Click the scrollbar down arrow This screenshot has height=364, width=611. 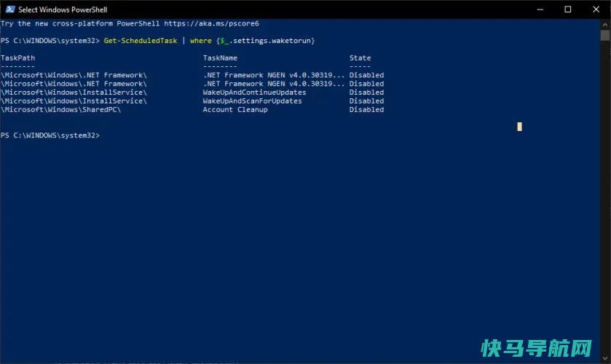click(604, 358)
